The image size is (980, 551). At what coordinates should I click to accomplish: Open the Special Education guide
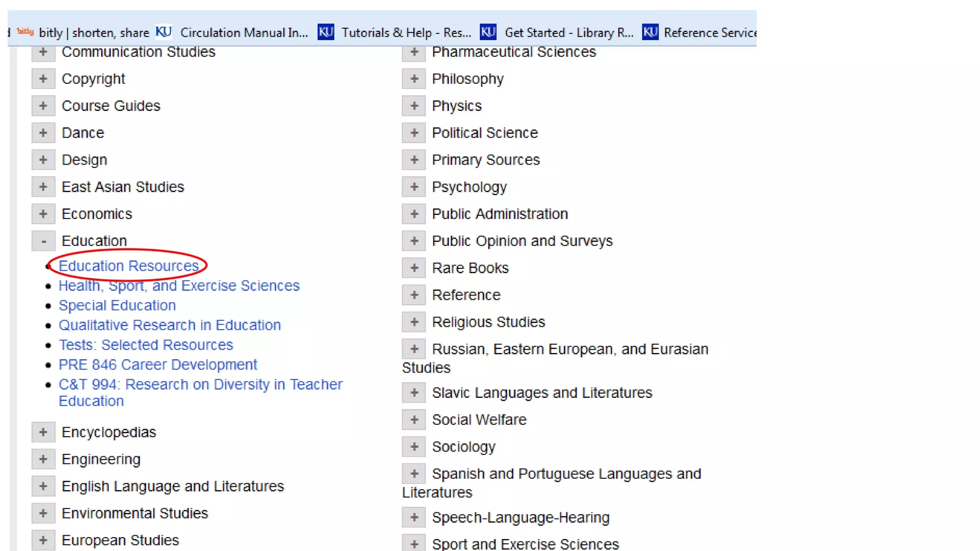117,306
